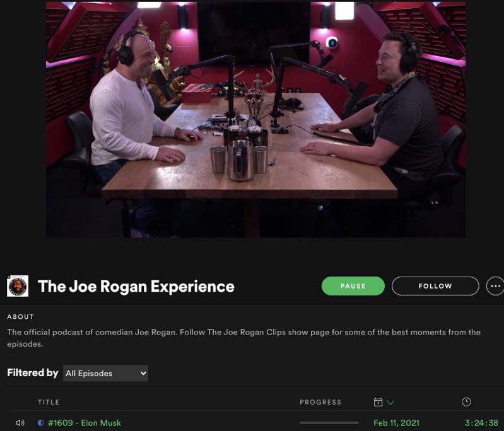Viewport: 504px width, 431px height.
Task: Click the Filtered by label
Action: coord(32,373)
